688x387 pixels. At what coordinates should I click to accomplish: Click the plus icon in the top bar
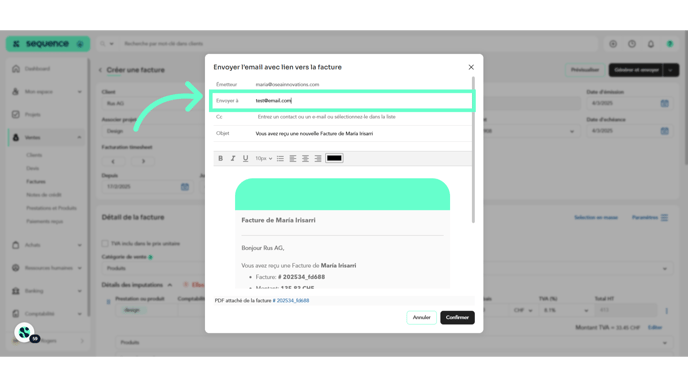(x=613, y=44)
